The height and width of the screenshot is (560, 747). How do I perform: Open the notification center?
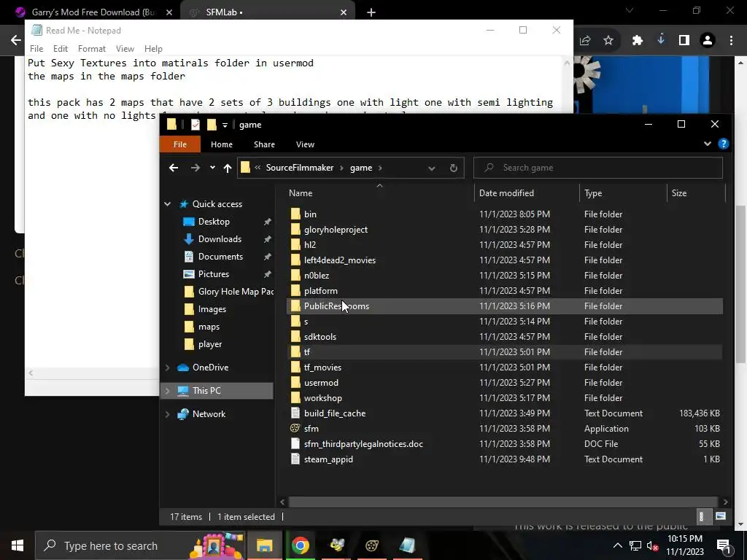[x=724, y=545]
